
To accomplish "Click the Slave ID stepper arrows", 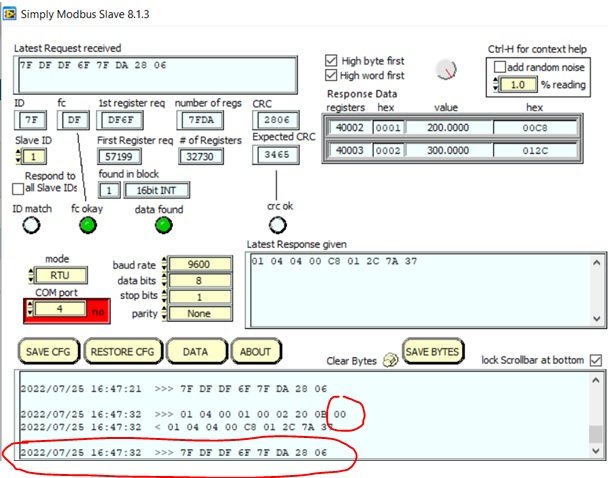I will [18, 156].
